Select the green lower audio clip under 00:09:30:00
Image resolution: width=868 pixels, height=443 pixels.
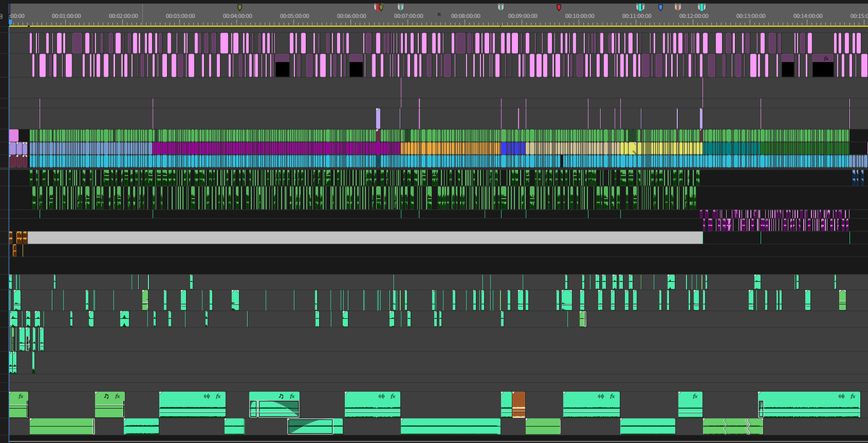tap(543, 426)
